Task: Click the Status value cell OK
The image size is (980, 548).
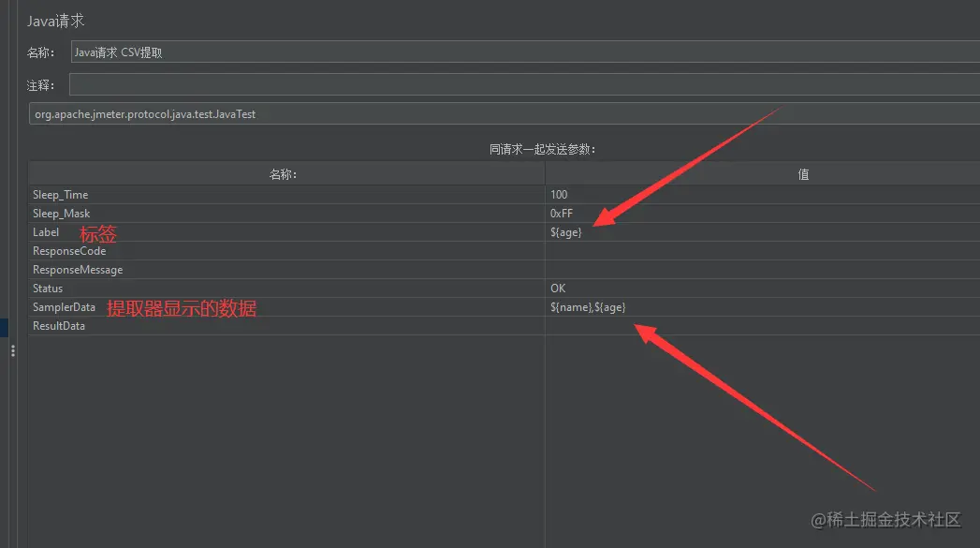Action: pyautogui.click(x=763, y=289)
